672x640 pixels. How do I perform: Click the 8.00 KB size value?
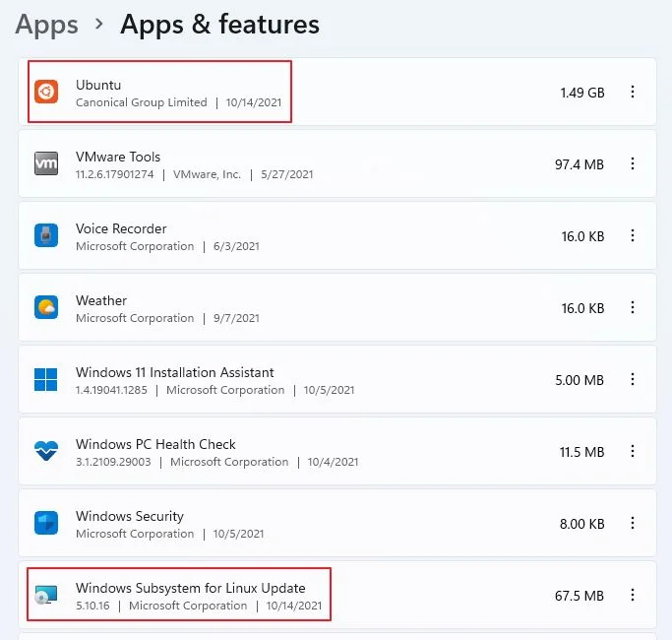582,524
